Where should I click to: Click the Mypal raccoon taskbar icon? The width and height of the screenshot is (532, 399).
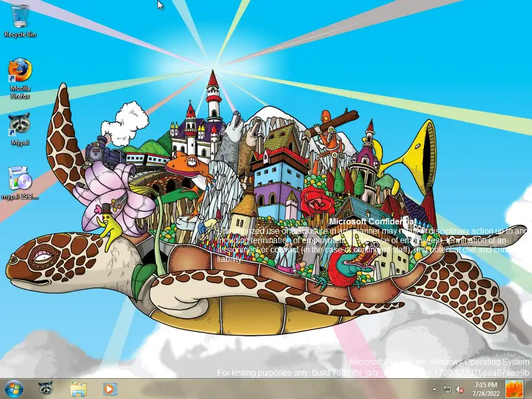(x=46, y=389)
